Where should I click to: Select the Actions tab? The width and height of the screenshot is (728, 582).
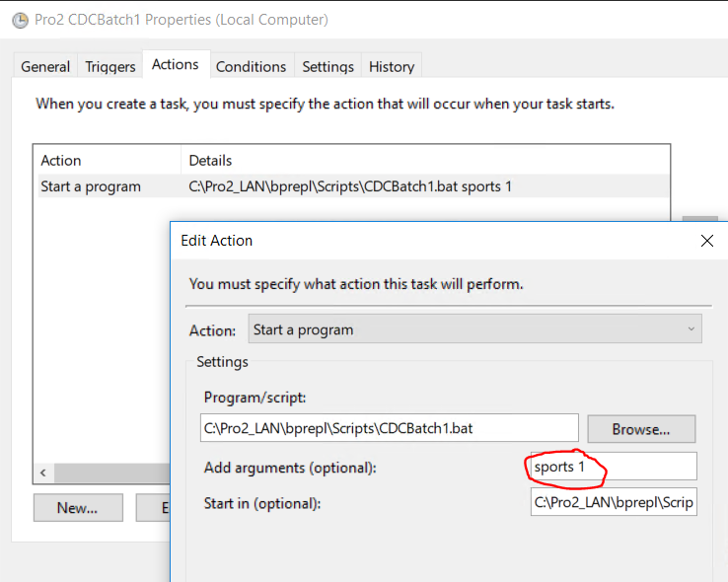pyautogui.click(x=176, y=64)
